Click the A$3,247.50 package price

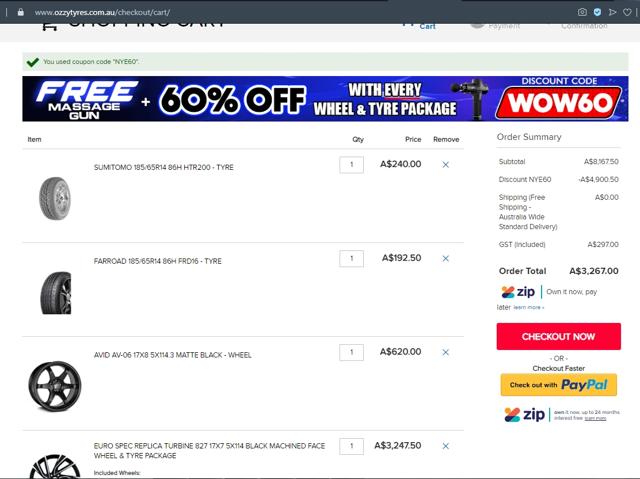point(398,446)
